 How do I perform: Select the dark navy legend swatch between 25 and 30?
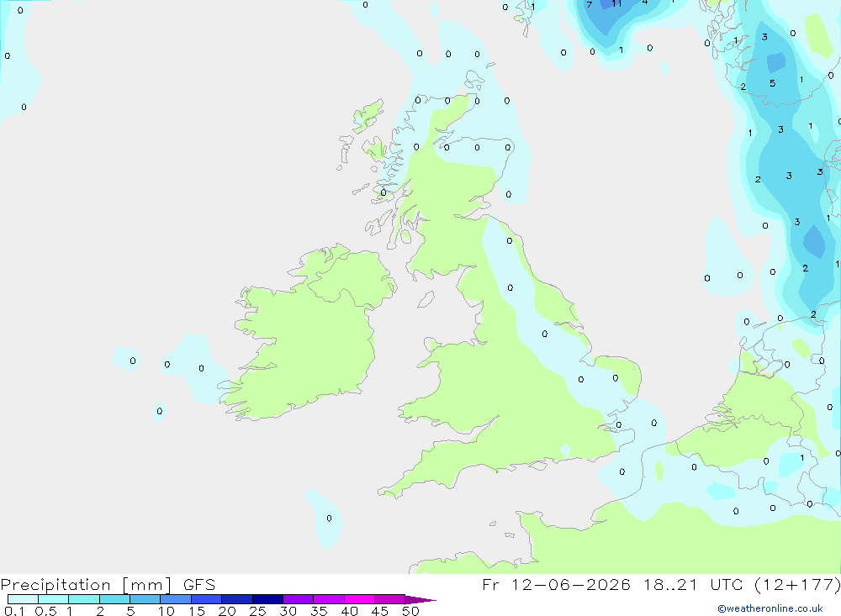click(x=267, y=599)
